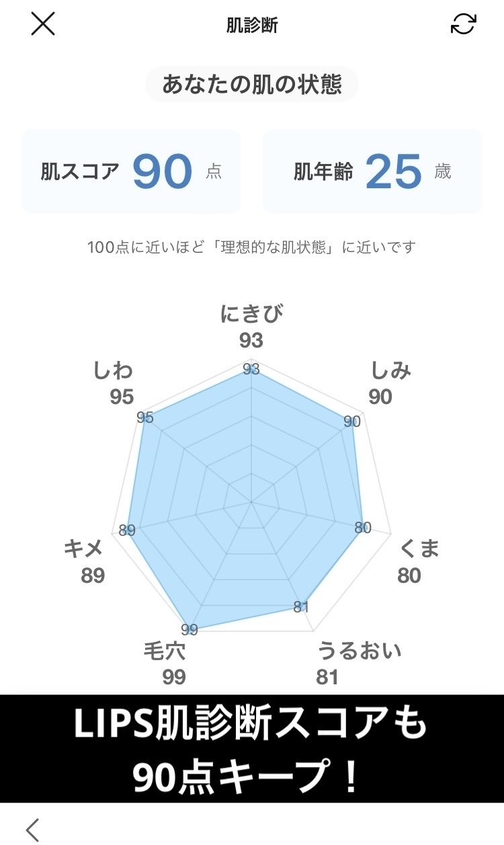This screenshot has width=504, height=845.
Task: Select the 肌スコア 90点 card
Action: tap(131, 171)
